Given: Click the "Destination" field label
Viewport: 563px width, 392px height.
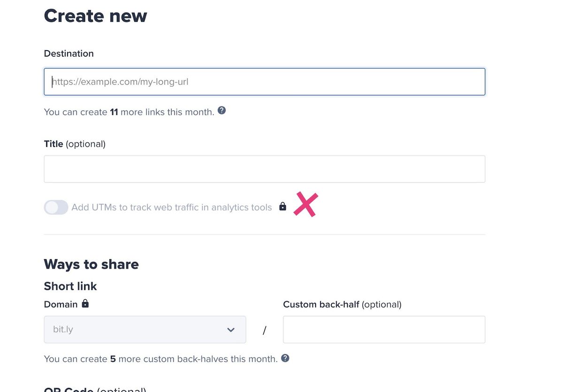Looking at the screenshot, I should point(68,53).
